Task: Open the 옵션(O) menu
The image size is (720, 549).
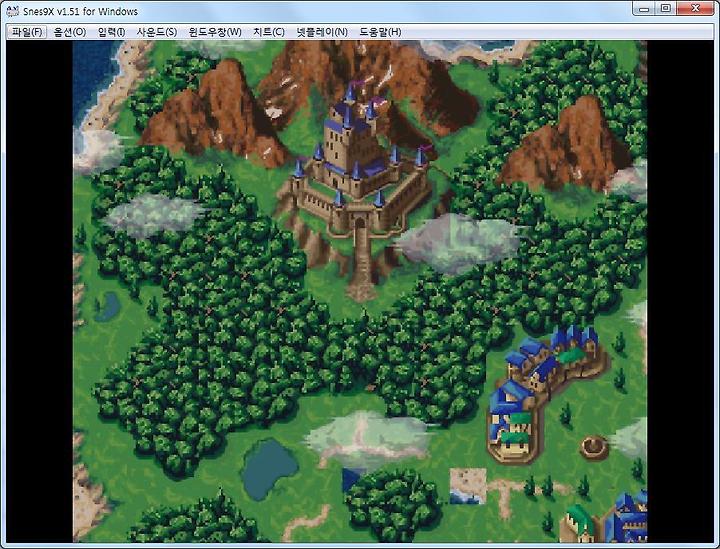Action: (x=70, y=32)
